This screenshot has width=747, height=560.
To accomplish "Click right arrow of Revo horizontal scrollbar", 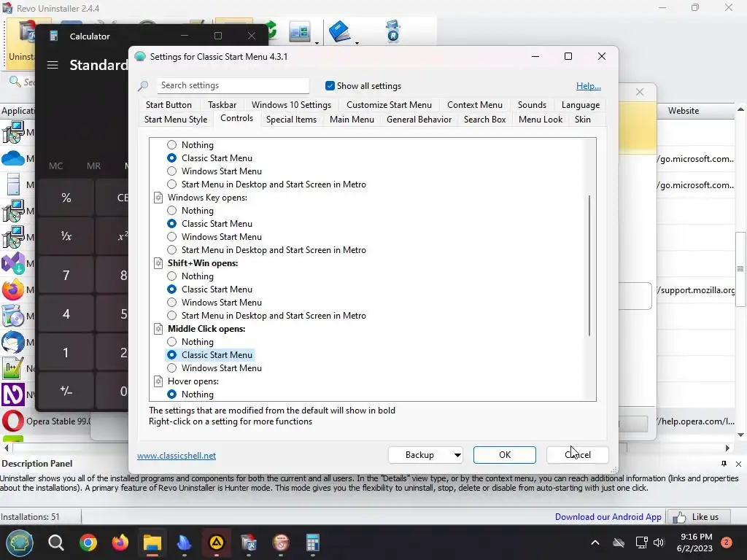I will [727, 448].
